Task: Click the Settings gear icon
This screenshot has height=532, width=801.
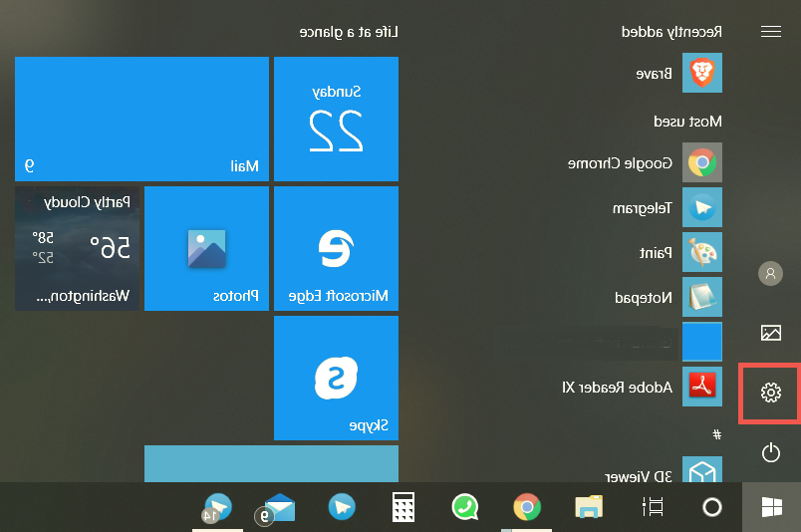Action: coord(770,394)
